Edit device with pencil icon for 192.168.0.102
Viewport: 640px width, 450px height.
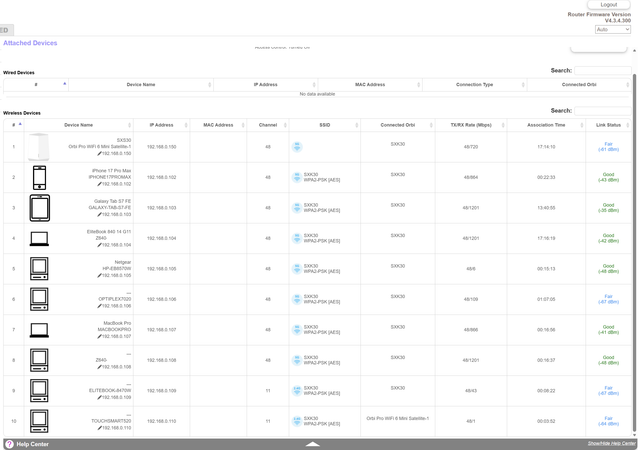click(99, 184)
